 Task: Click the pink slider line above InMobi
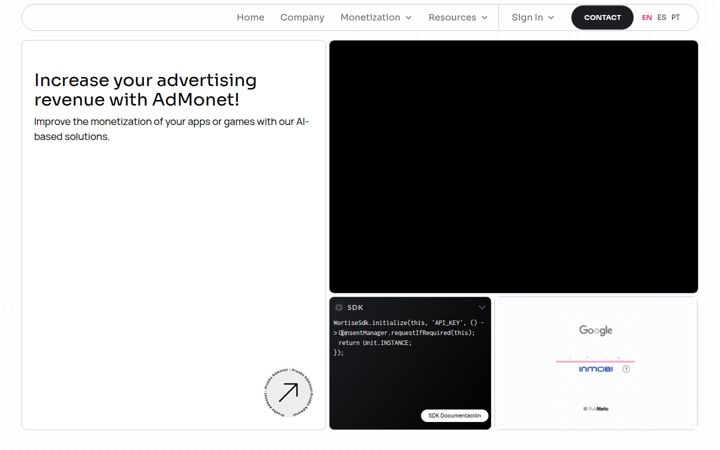(595, 361)
